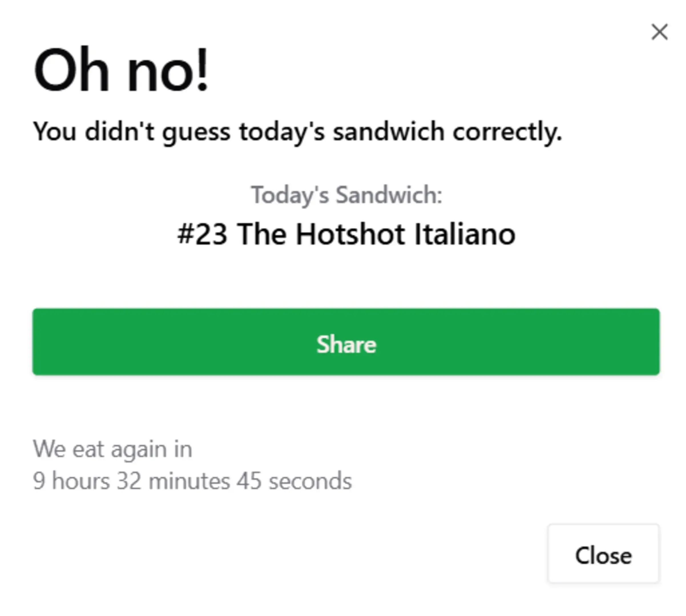Click the "#23" number in sandwich name

tap(202, 234)
